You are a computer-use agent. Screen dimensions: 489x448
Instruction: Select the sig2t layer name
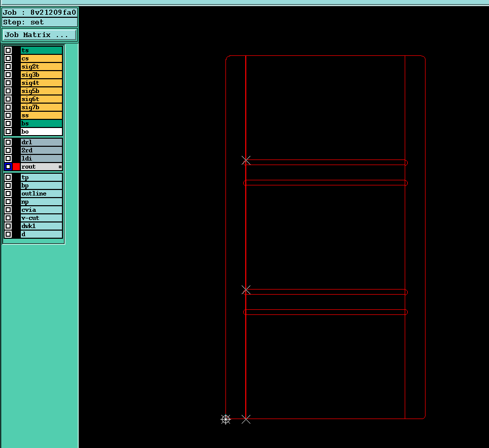pos(42,67)
